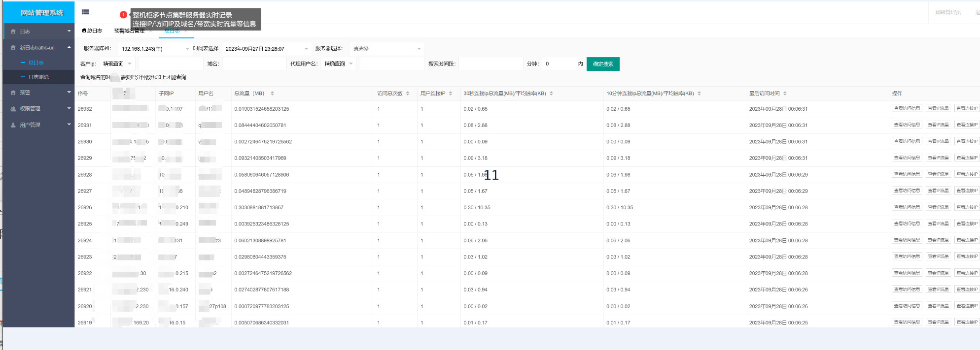This screenshot has width=980, height=350.
Task: Sort by 用户连接IP column arrows
Action: (451, 94)
